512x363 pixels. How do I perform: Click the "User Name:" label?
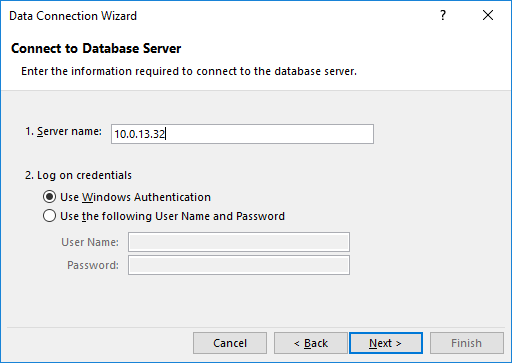[x=90, y=242]
